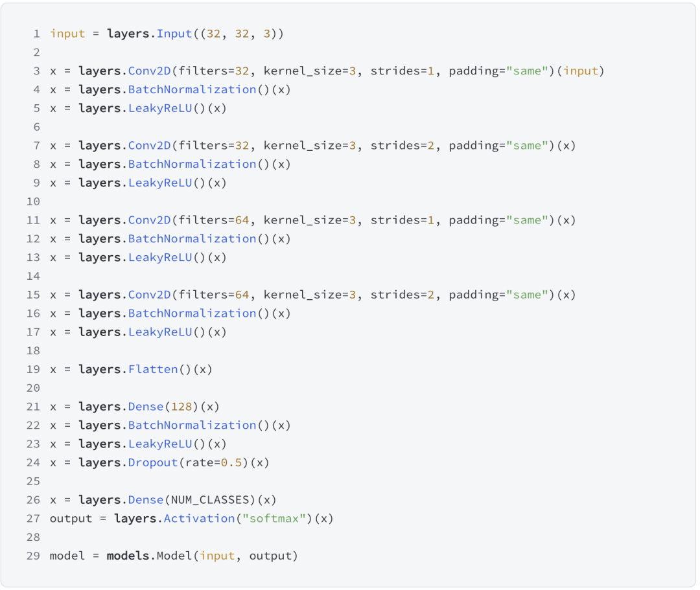
Task: Click LeakyReLU on line 5
Action: (160, 108)
